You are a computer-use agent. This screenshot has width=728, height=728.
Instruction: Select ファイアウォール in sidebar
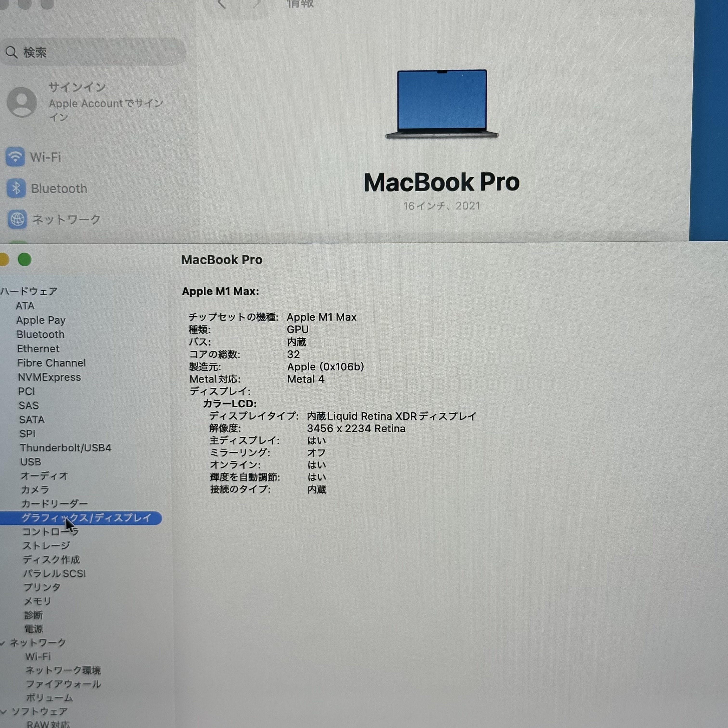(x=63, y=684)
